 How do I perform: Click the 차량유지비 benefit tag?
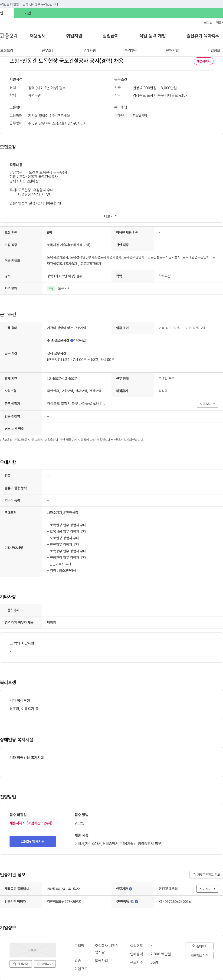[140, 115]
